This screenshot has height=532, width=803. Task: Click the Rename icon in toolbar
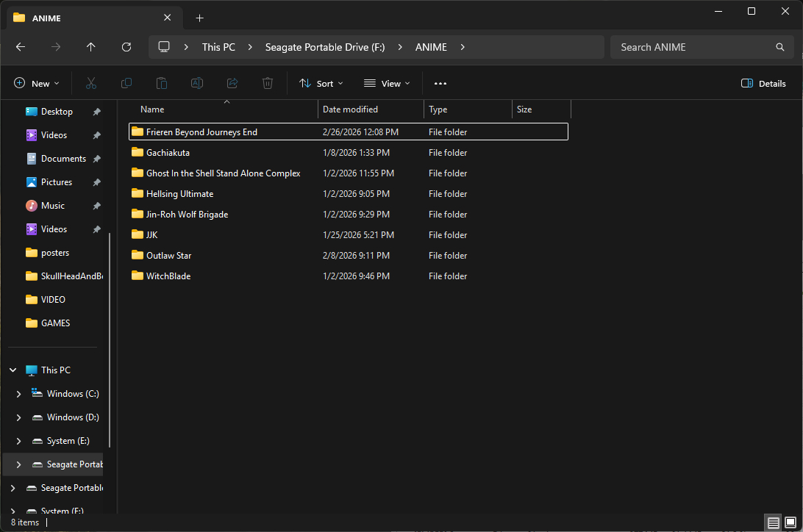point(197,84)
